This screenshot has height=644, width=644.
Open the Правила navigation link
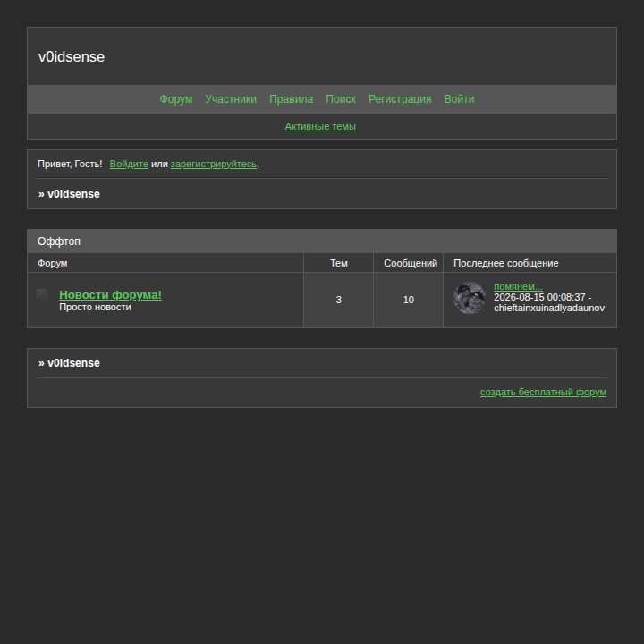click(292, 99)
